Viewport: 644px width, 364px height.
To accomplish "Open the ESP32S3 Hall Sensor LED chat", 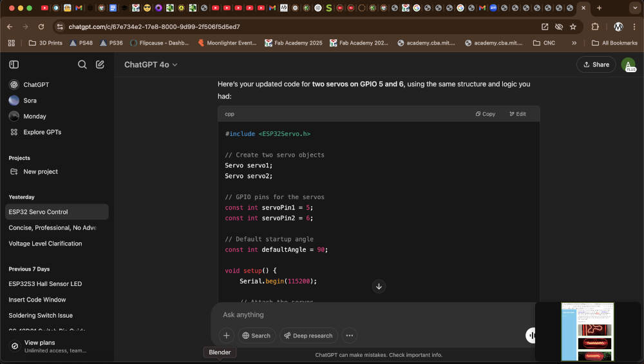I will [57, 284].
